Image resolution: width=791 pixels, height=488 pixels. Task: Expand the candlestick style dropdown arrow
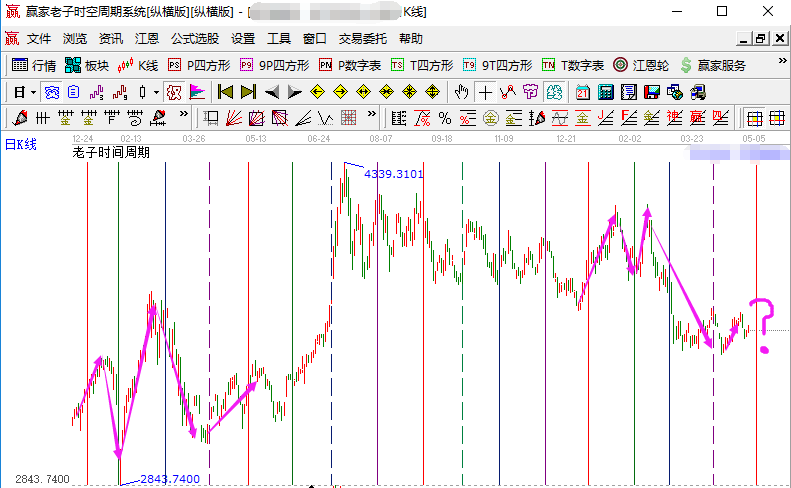(x=156, y=92)
